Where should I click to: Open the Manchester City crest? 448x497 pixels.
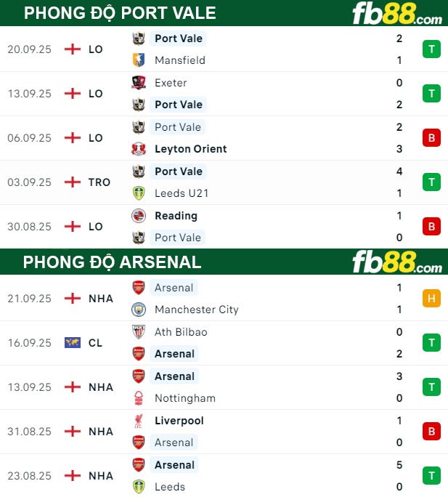[x=139, y=310]
